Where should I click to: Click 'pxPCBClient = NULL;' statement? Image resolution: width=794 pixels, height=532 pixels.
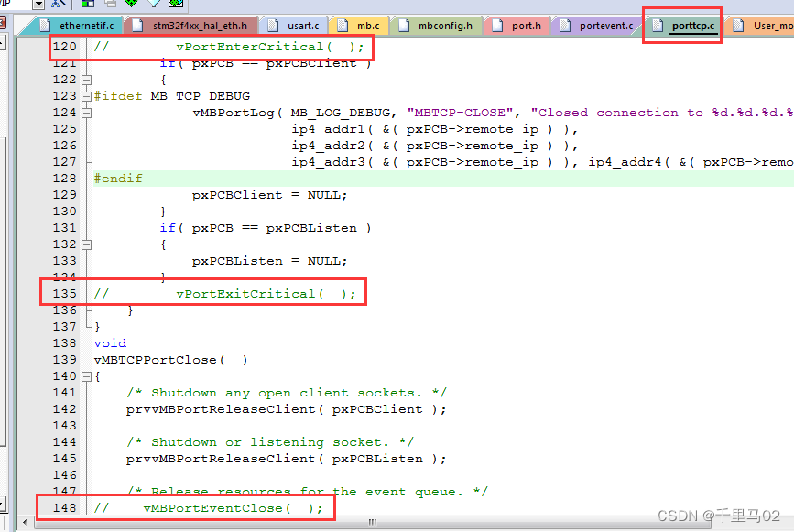click(x=269, y=195)
